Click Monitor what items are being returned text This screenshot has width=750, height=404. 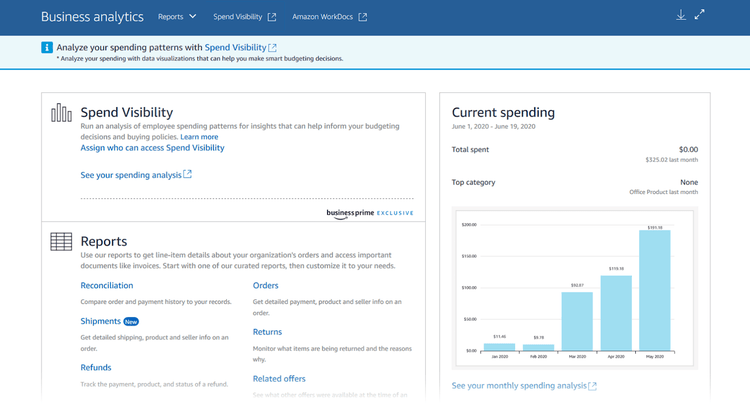[x=332, y=354]
